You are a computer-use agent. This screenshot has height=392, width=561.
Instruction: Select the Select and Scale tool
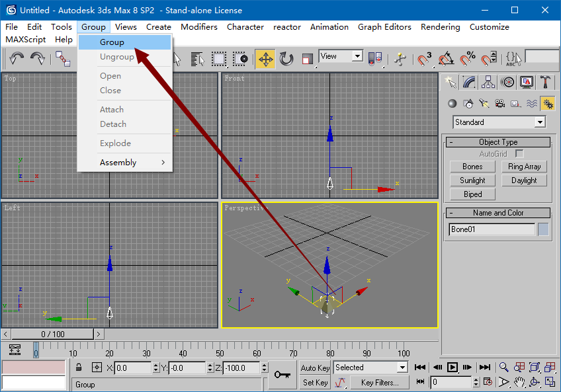(x=308, y=59)
